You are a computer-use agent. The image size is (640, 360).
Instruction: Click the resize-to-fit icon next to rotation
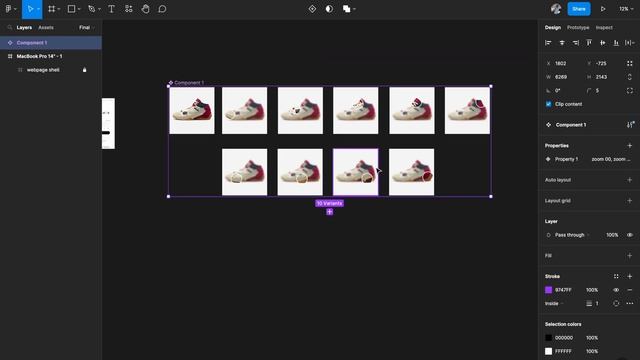coord(630,63)
